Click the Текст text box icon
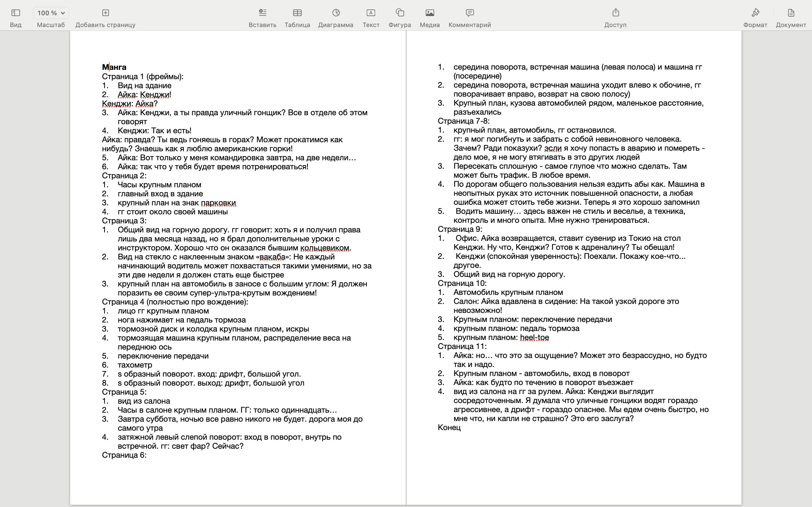This screenshot has height=507, width=812. click(x=371, y=13)
